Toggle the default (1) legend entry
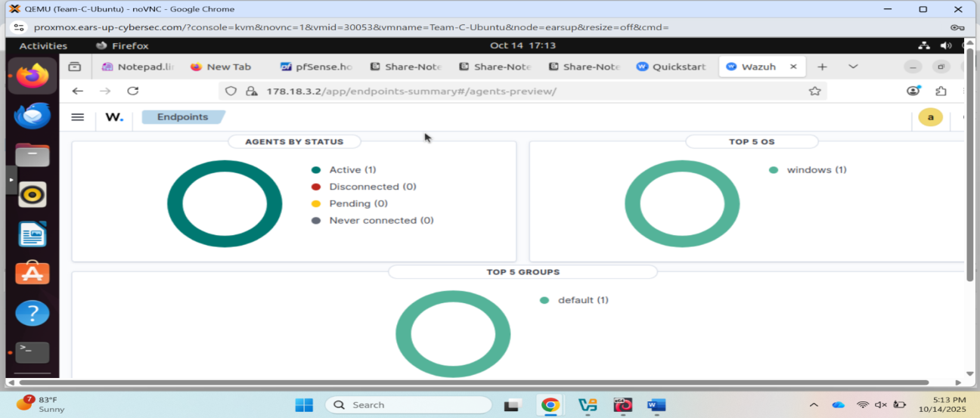 pos(574,300)
